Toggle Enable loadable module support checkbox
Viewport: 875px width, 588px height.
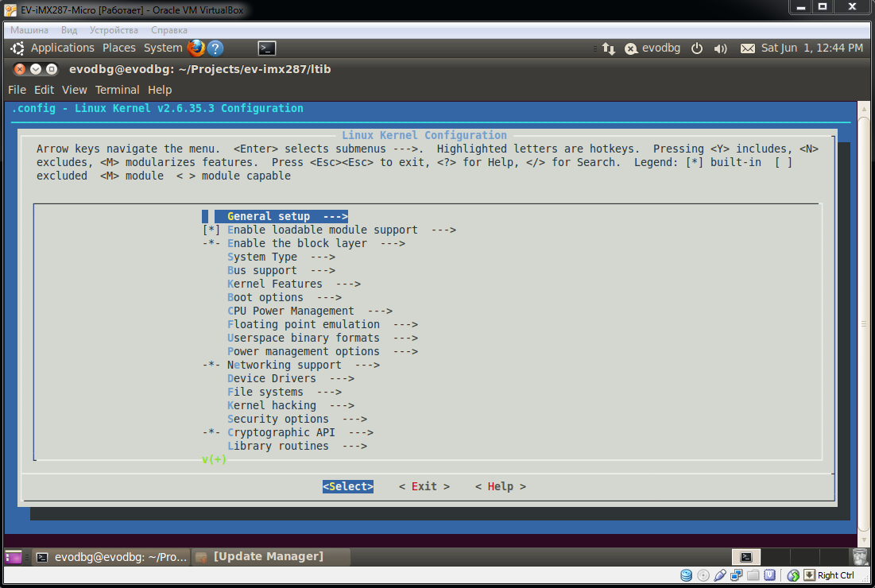pos(211,230)
